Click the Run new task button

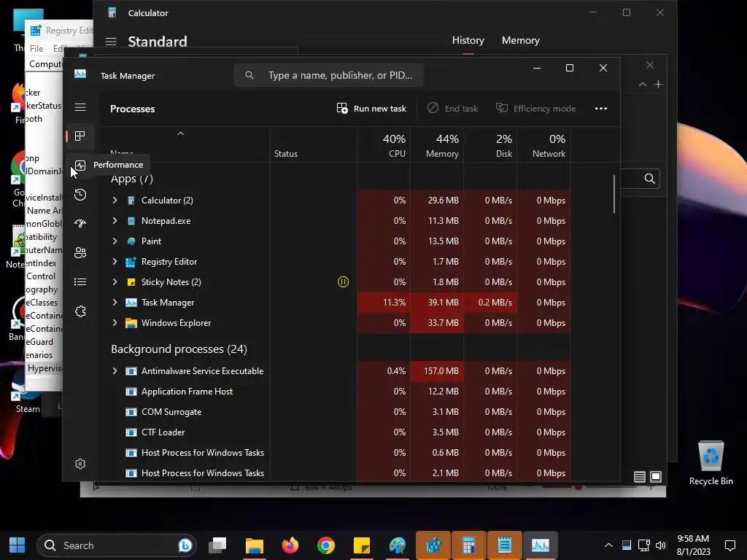371,109
